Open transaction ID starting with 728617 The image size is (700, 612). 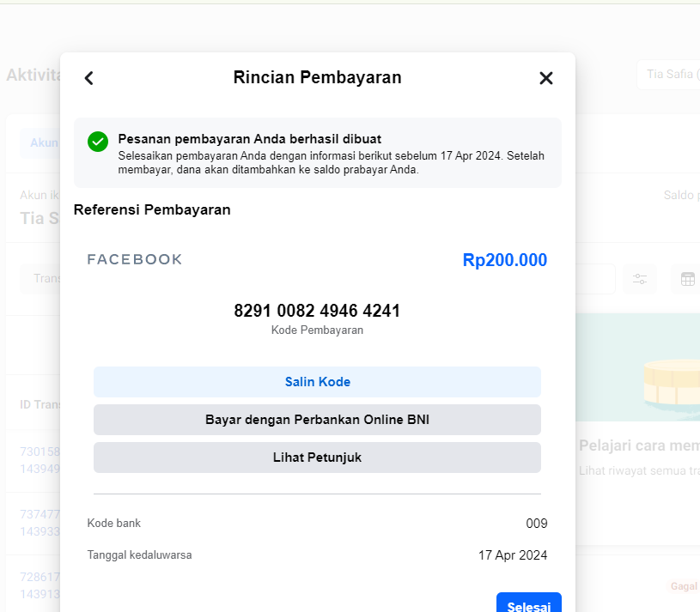[40, 585]
